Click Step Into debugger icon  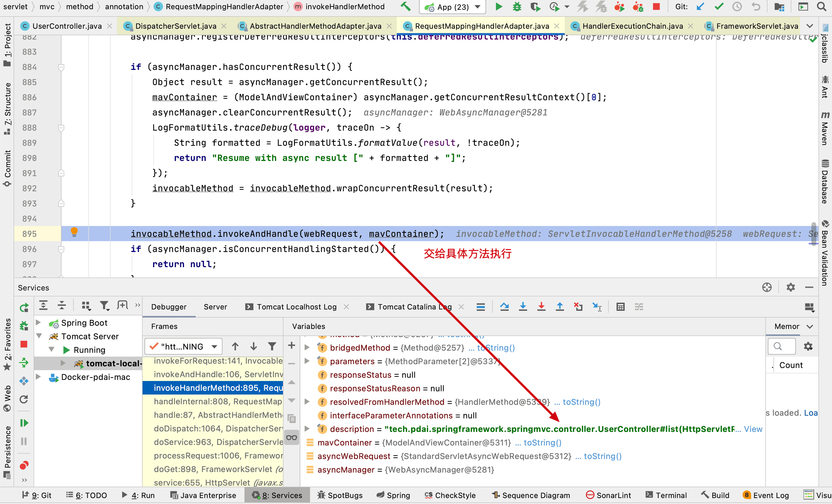click(523, 306)
